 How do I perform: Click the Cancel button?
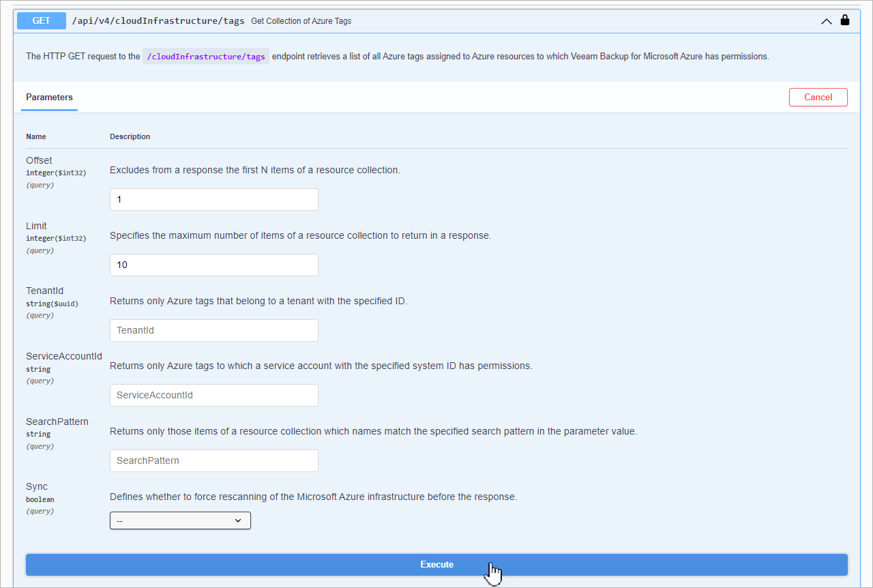click(x=818, y=97)
